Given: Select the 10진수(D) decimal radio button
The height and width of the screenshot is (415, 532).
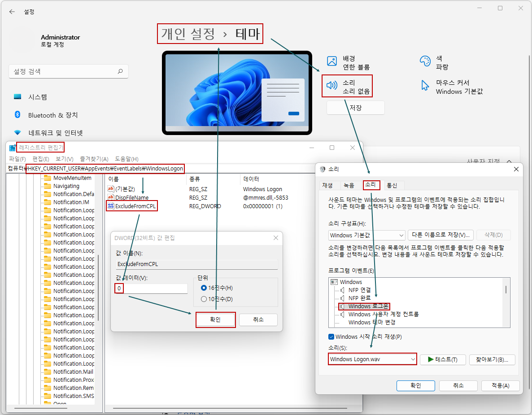Looking at the screenshot, I should [204, 299].
